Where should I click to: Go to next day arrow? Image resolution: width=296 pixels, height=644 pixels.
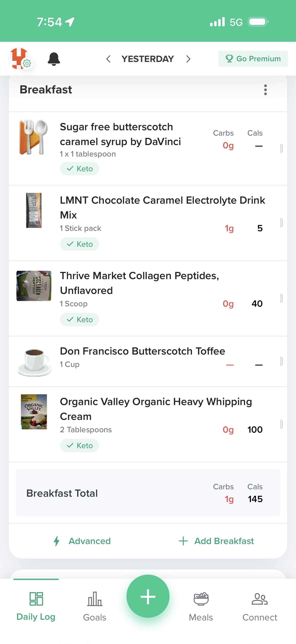tap(188, 59)
